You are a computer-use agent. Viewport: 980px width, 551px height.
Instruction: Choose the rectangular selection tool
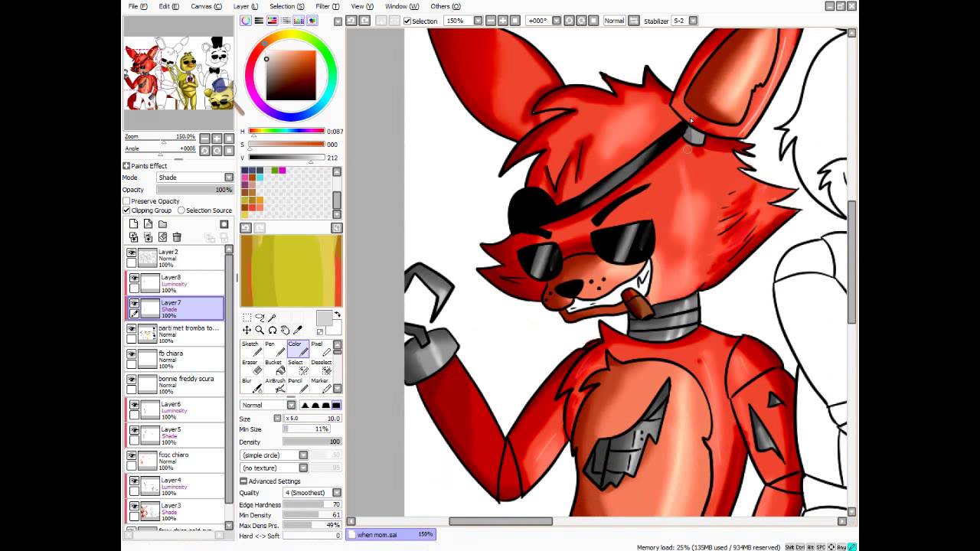pyautogui.click(x=247, y=318)
